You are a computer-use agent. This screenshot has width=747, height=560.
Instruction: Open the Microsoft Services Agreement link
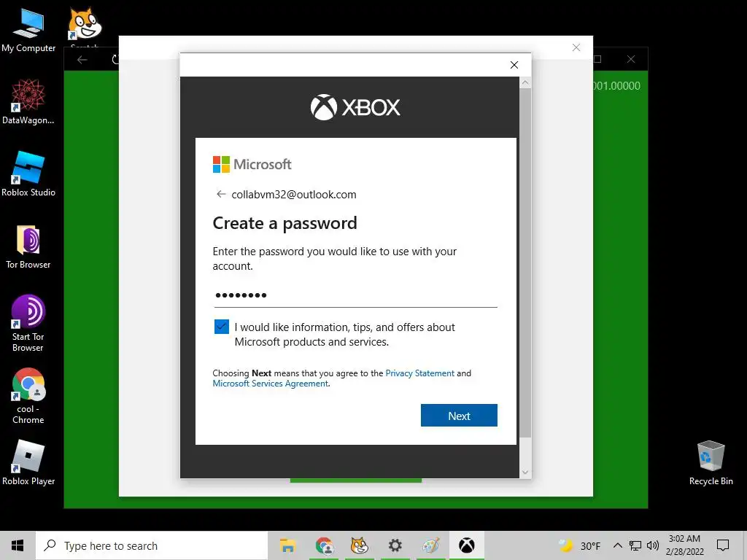(x=270, y=384)
